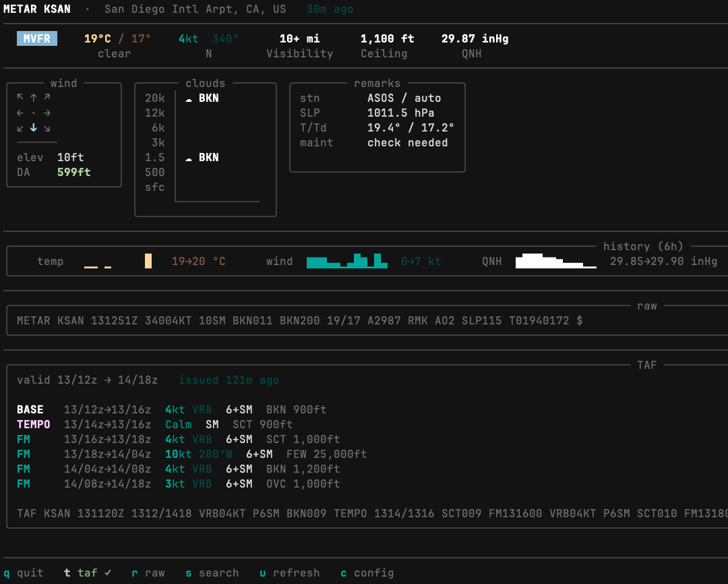
Task: Click the issued 121m ago text
Action: click(229, 380)
